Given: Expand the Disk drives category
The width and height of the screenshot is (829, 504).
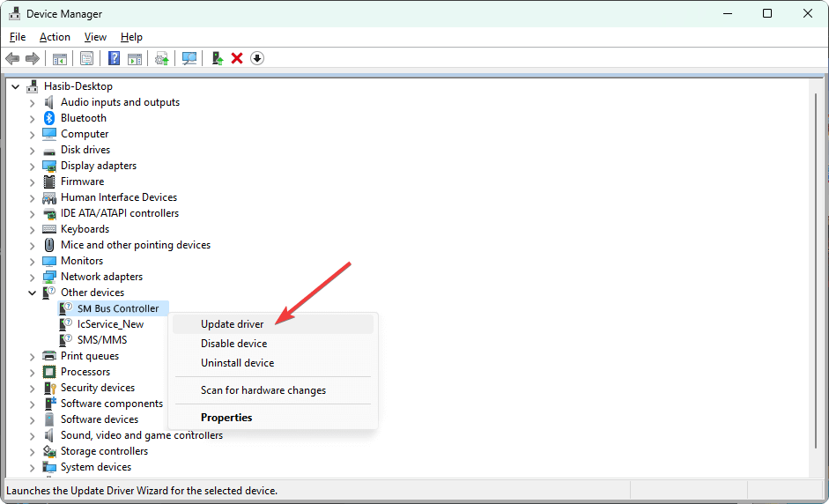Looking at the screenshot, I should (32, 150).
